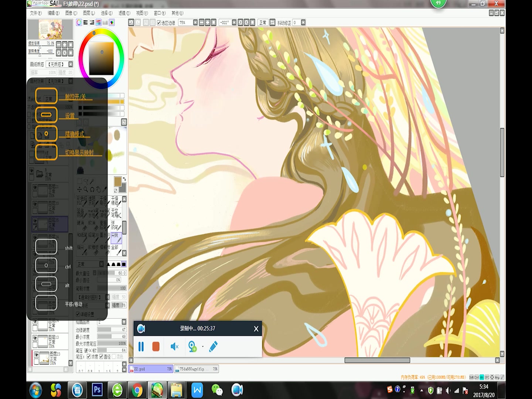The height and width of the screenshot is (399, 532).
Task: Toggle the RGB slider panel icon
Action: click(85, 23)
